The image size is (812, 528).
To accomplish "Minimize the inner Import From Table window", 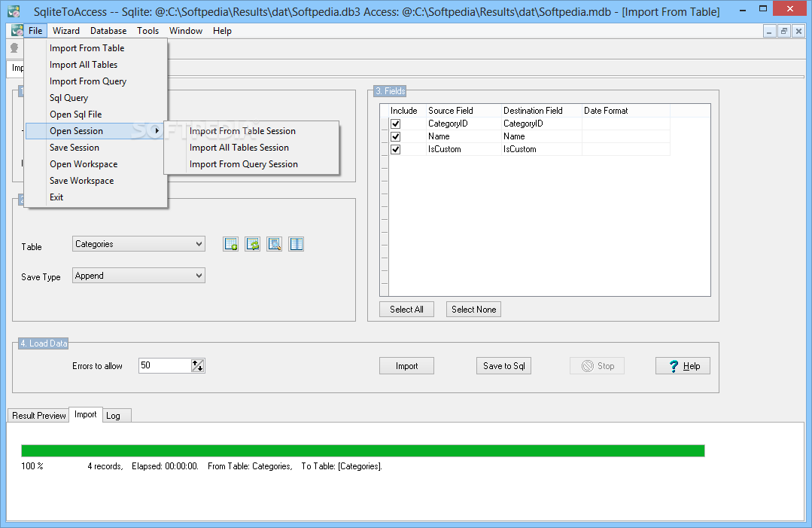I will 769,32.
